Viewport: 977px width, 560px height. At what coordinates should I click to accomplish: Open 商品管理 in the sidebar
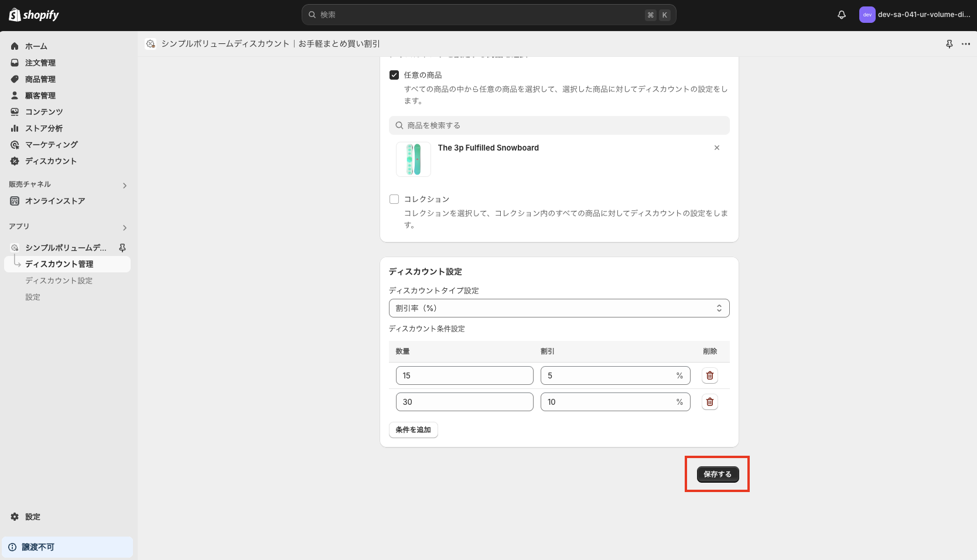pos(40,79)
